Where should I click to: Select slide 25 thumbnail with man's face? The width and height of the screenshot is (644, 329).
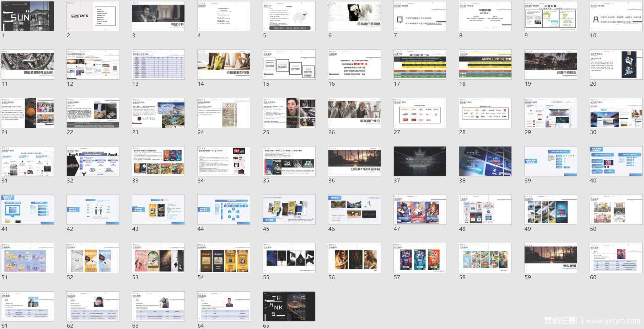tap(289, 113)
